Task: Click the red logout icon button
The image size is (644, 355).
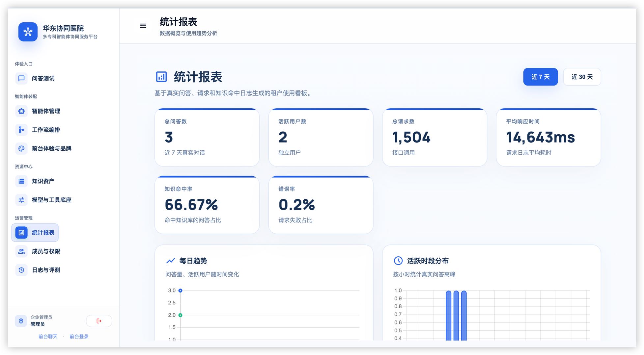Action: pyautogui.click(x=99, y=321)
